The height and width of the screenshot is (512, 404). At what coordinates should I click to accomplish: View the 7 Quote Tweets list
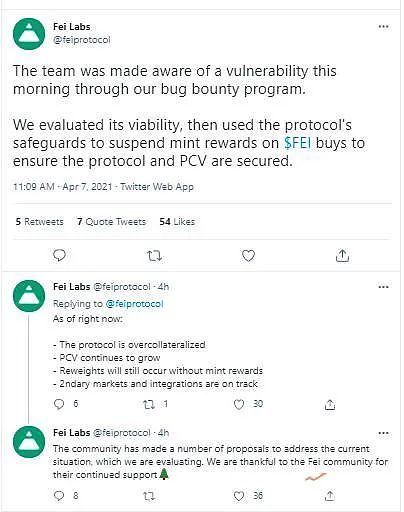pyautogui.click(x=111, y=222)
